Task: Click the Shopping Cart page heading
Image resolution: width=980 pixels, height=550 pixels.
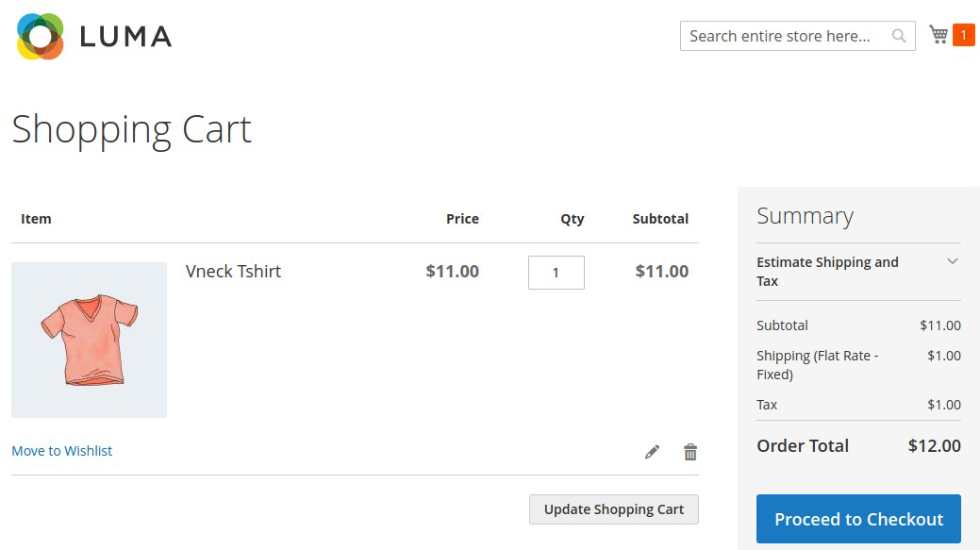Action: [131, 130]
